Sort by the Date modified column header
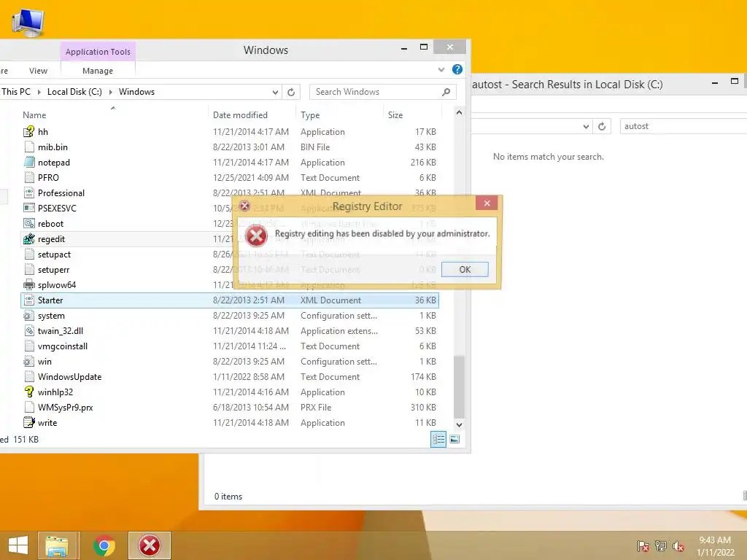The image size is (747, 560). click(240, 114)
